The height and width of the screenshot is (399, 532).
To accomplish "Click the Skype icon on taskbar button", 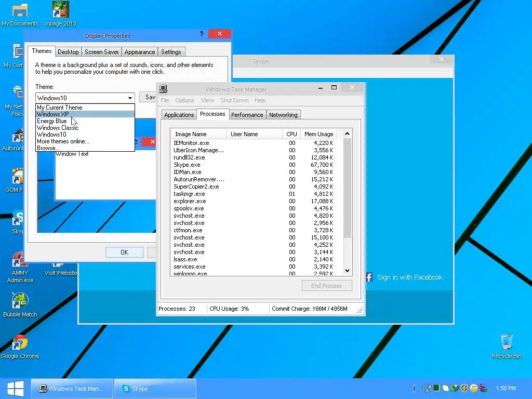I will point(126,389).
